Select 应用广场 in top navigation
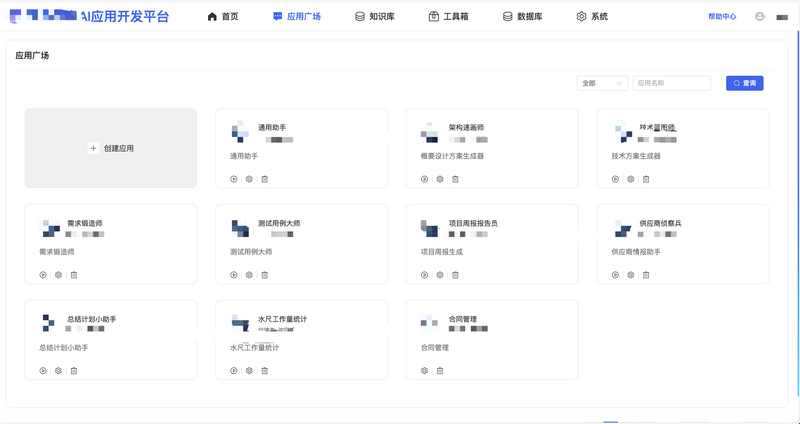 [297, 16]
